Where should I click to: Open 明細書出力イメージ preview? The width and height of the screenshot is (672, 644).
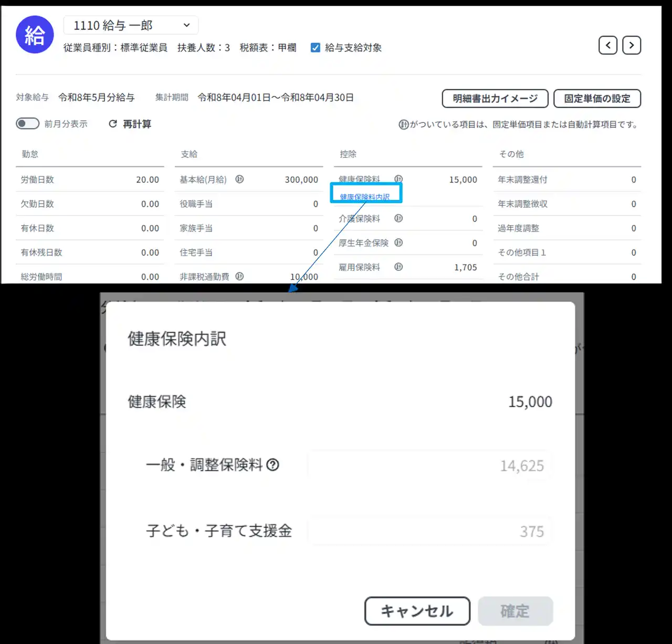(x=495, y=99)
